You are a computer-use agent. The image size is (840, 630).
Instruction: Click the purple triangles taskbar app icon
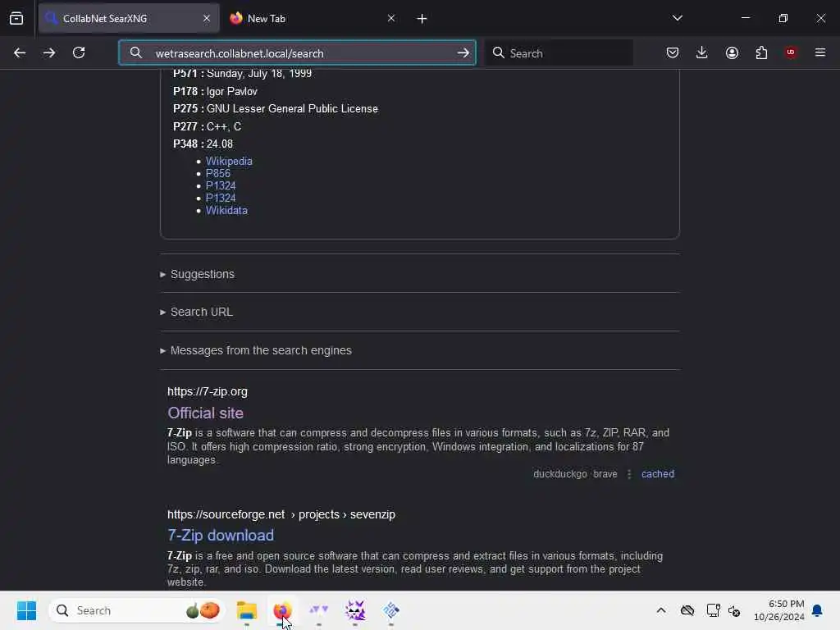319,610
